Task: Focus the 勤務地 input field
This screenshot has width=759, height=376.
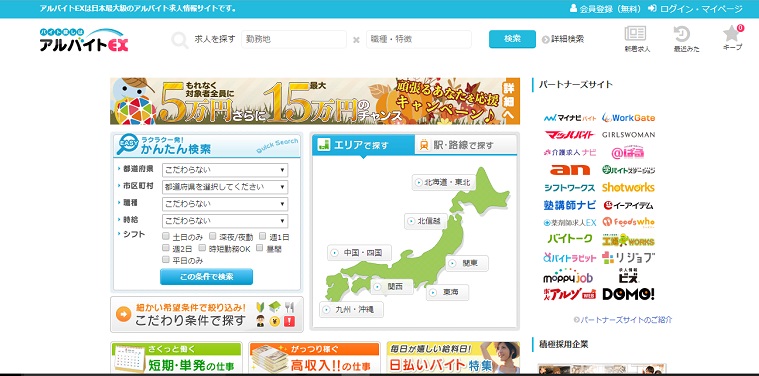Action: click(294, 39)
